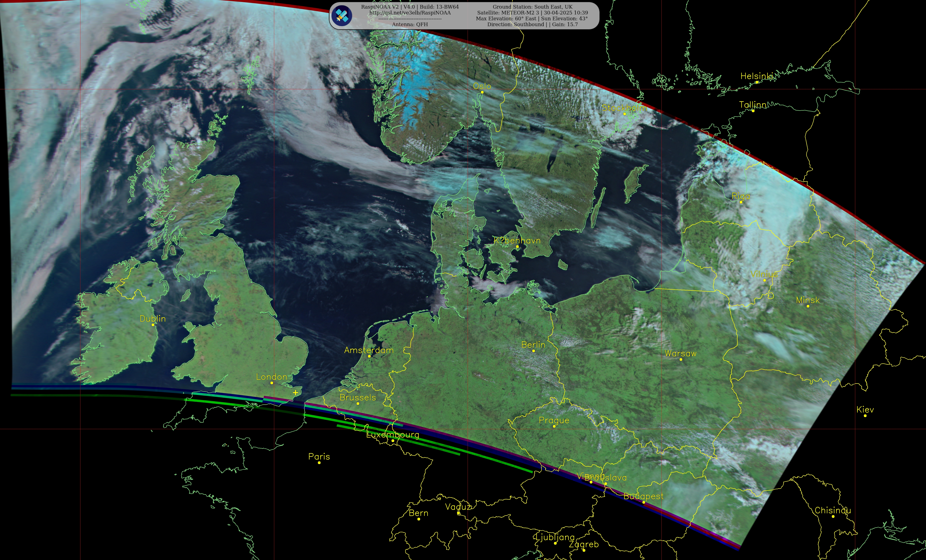Click the London city label
Screen dimensions: 926x560
coord(271,377)
